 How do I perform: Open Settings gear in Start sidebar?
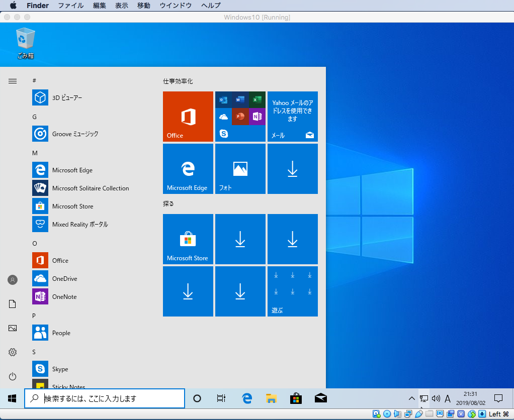tap(13, 352)
